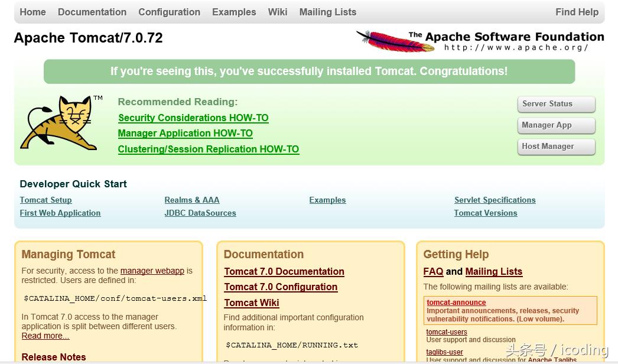Follow the Tomcat Setup link
This screenshot has width=618, height=364.
pyautogui.click(x=45, y=200)
